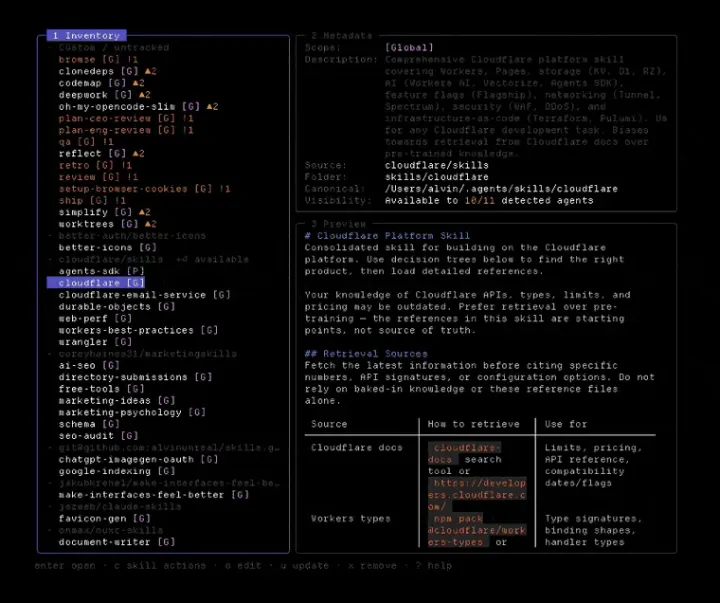Select the retro skill row
This screenshot has width=720, height=603.
pos(95,165)
